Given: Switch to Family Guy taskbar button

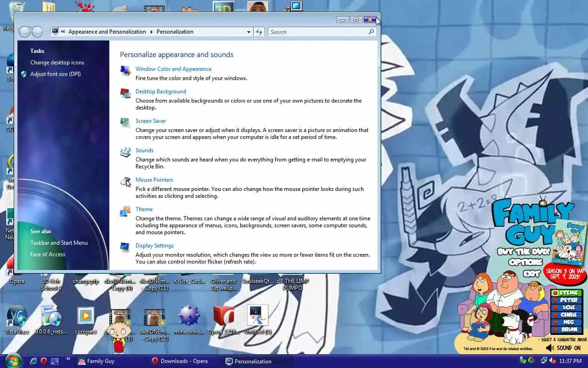Looking at the screenshot, I should pyautogui.click(x=111, y=361).
